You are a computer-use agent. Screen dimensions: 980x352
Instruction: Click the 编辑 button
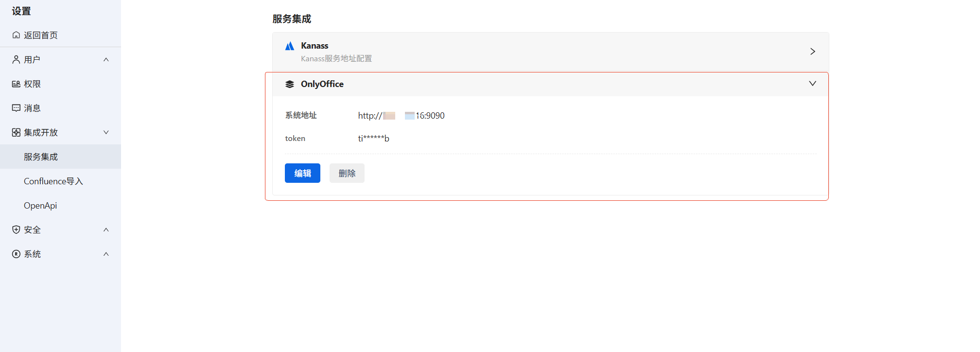[302, 173]
